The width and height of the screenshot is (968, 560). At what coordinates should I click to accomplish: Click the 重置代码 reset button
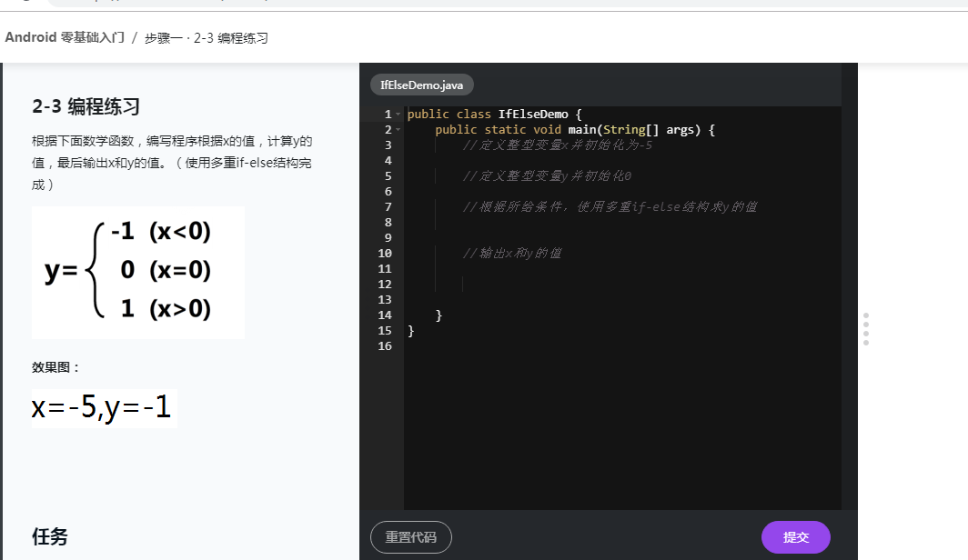tap(411, 537)
